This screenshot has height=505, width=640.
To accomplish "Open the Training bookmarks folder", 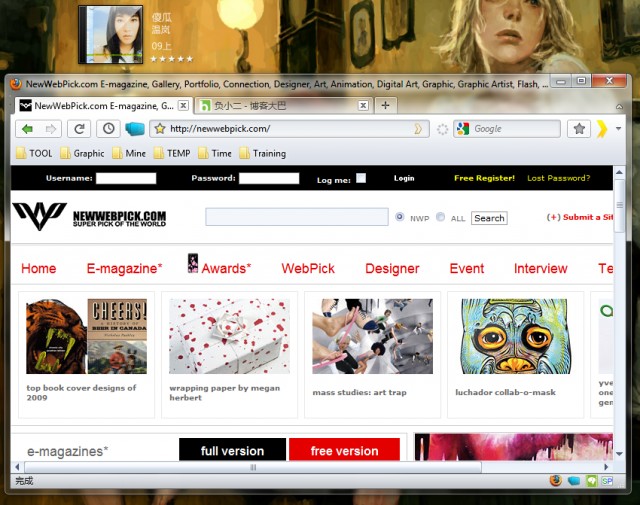I will coord(262,154).
